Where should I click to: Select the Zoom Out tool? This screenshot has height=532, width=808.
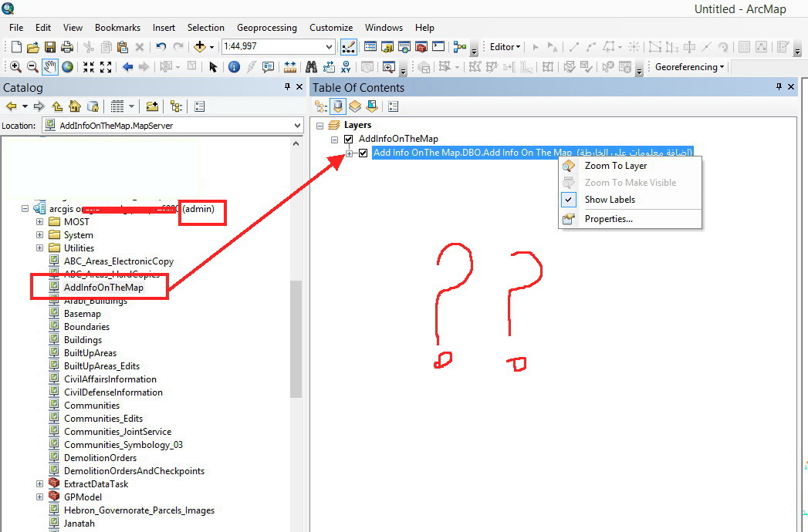[x=32, y=67]
